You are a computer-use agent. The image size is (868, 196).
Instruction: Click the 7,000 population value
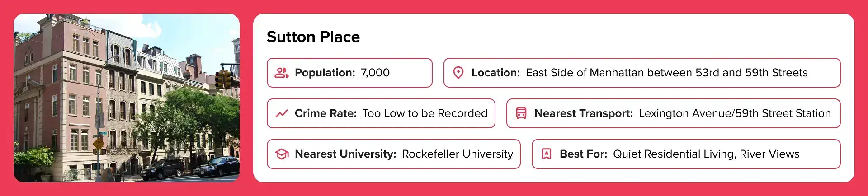pyautogui.click(x=375, y=73)
